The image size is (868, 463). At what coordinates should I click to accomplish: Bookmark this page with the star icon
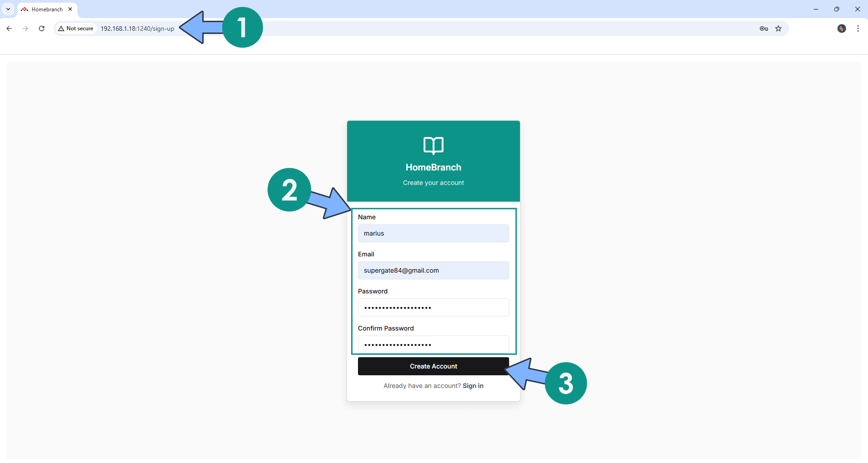[778, 28]
